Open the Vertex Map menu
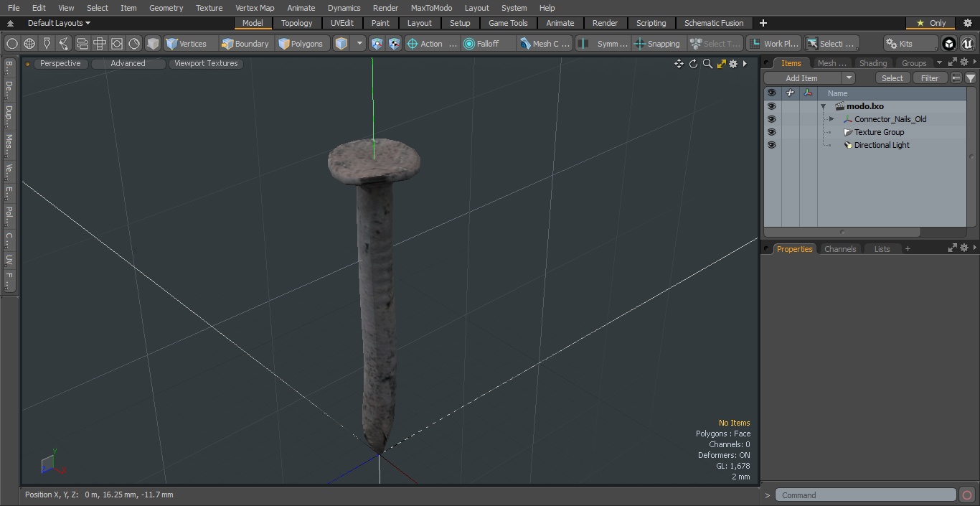Screen dimensions: 980x506 pyautogui.click(x=255, y=8)
